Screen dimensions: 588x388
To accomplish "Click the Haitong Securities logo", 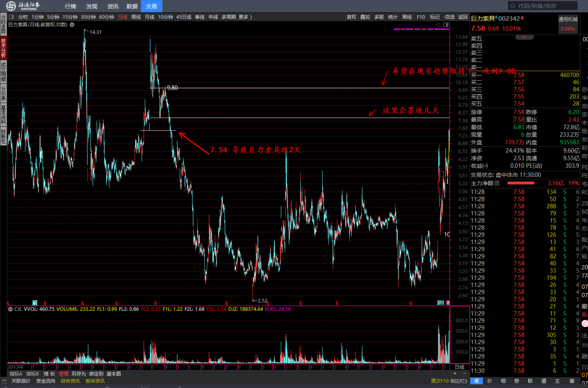I will click(23, 6).
